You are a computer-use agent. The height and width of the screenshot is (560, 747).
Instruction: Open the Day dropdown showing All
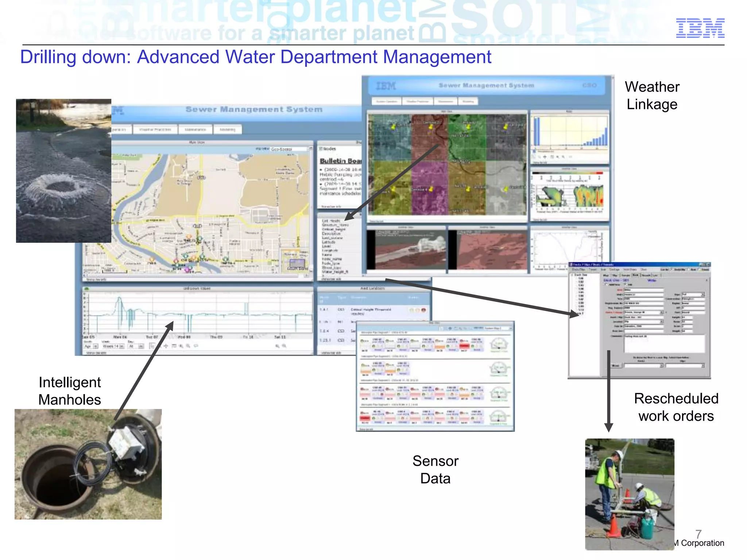tap(136, 346)
